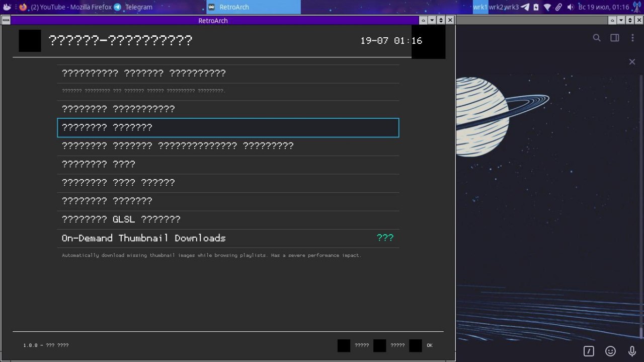Select the highlighted RetroArch menu row

[228, 128]
